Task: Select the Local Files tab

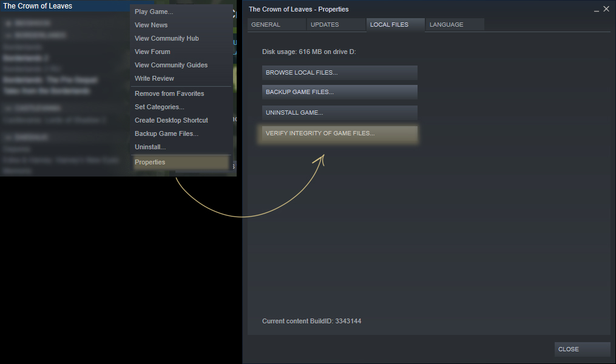Action: point(396,25)
